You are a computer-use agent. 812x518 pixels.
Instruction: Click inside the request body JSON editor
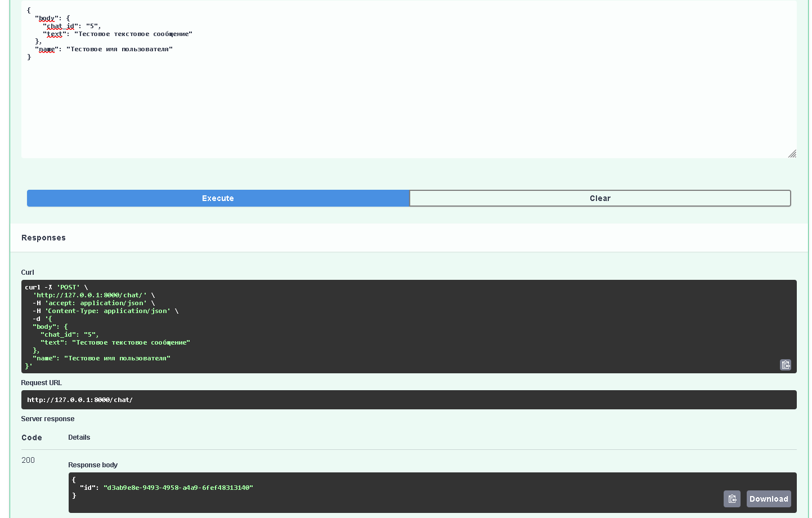click(409, 79)
